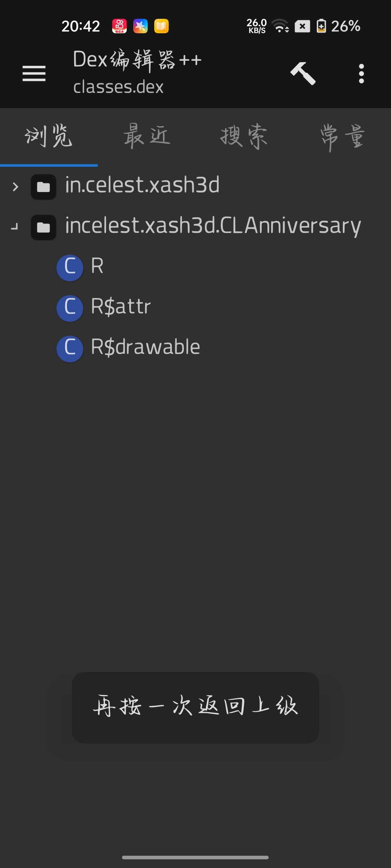Viewport: 391px width, 868px height.
Task: Select the incelest.xash3d.CLAnniversary package name
Action: [213, 226]
